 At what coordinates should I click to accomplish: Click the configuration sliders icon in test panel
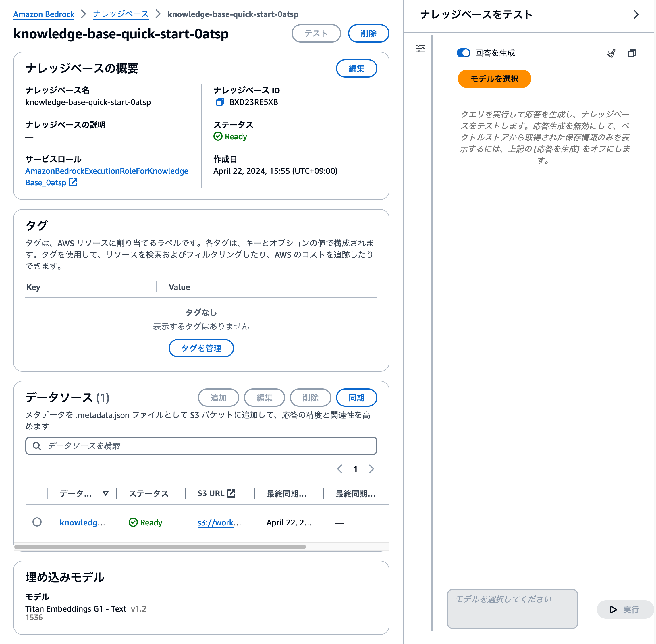click(x=421, y=48)
